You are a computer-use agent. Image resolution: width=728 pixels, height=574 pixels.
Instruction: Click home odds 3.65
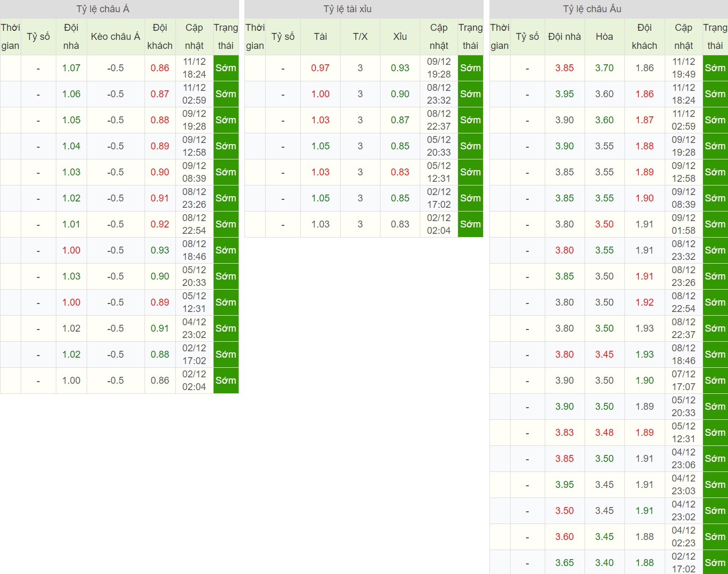564,563
